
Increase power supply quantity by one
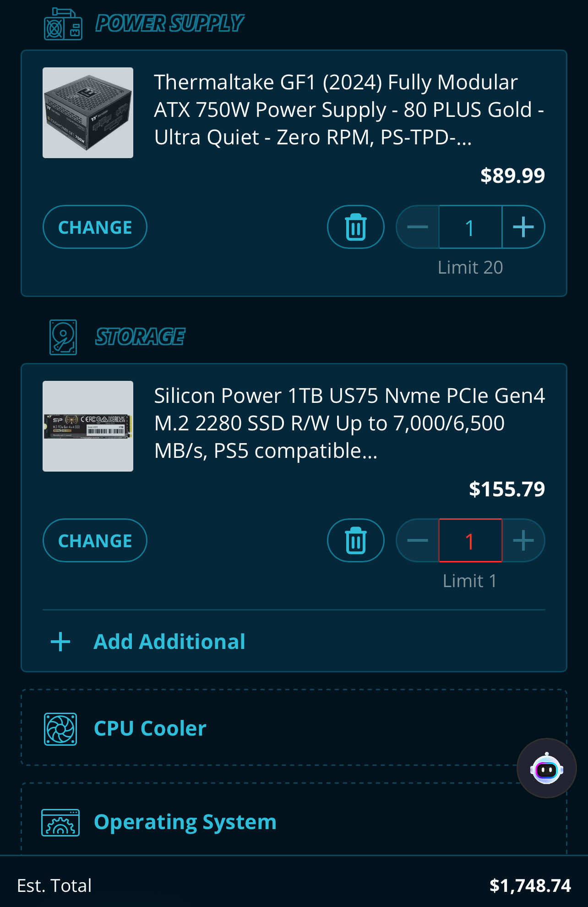tap(523, 227)
